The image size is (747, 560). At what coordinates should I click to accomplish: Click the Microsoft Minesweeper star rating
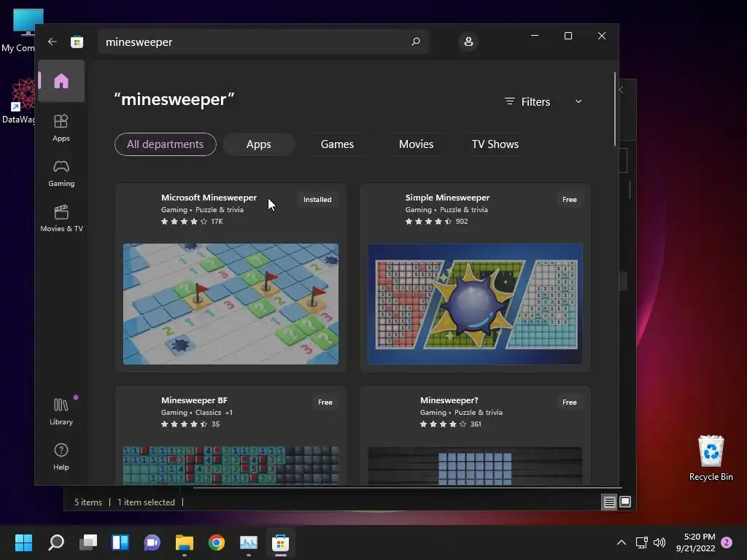(185, 222)
